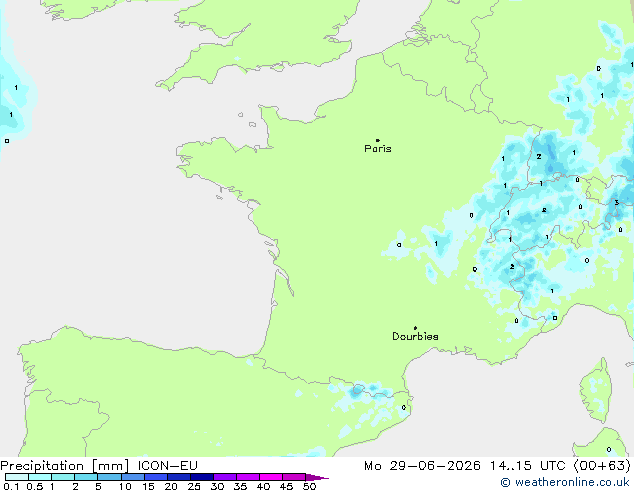Image resolution: width=634 pixels, height=490 pixels.
Task: Click the '25' legend value
Action: 194,486
